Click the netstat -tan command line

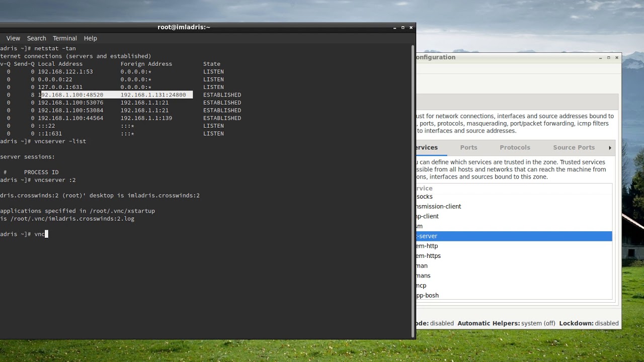(38, 49)
